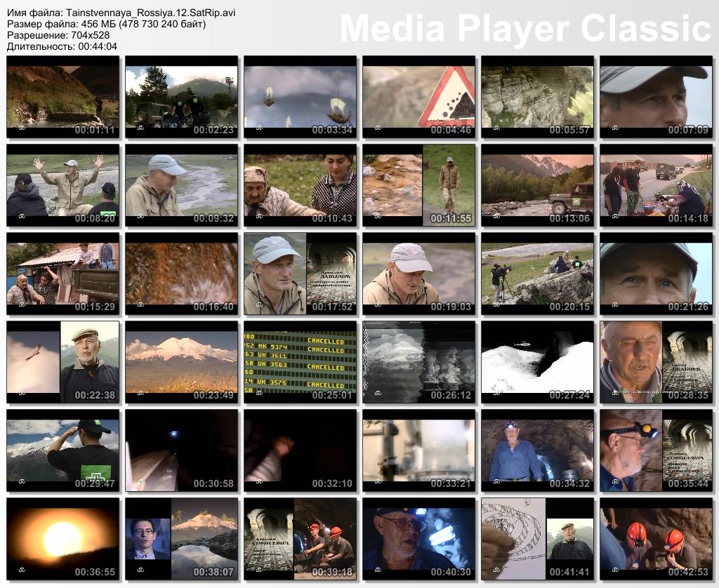Open the frame of two women at 00:10:43

click(x=300, y=185)
